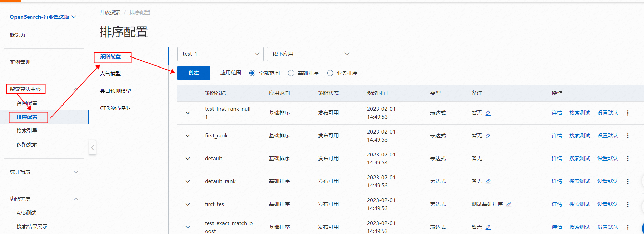The height and width of the screenshot is (234, 644).
Task: Click the 创建 button
Action: (x=193, y=73)
